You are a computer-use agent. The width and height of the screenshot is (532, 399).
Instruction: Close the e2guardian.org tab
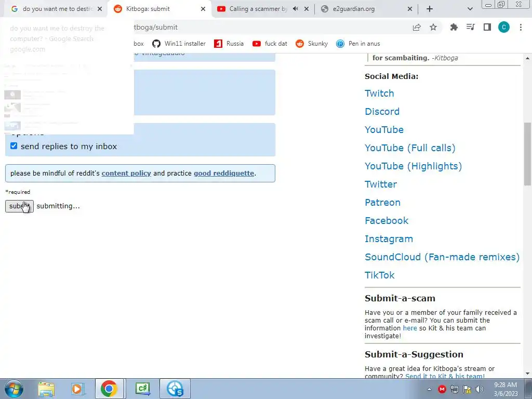click(410, 9)
